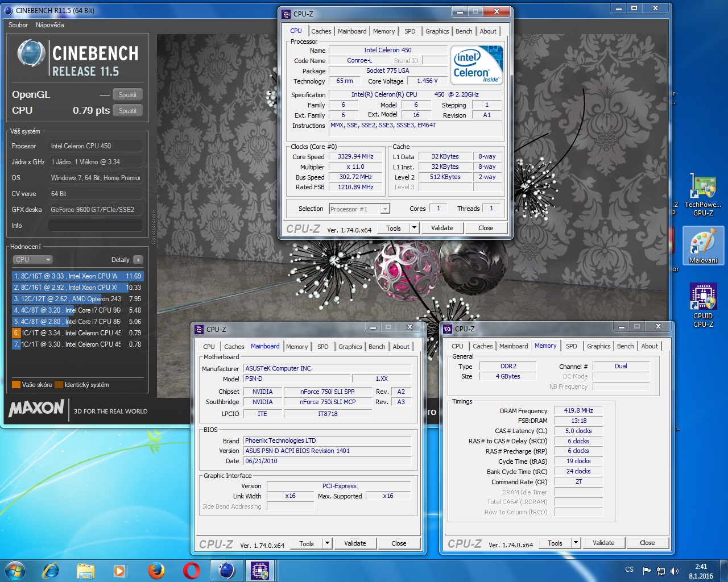
Task: Click the Intel Celeron inside logo
Action: 477,65
